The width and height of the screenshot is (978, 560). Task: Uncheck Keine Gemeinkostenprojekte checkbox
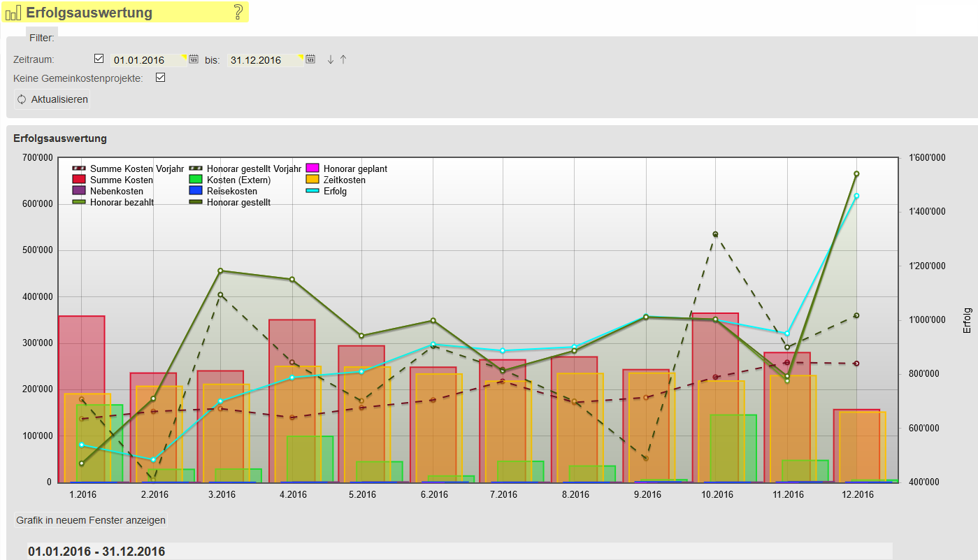160,78
